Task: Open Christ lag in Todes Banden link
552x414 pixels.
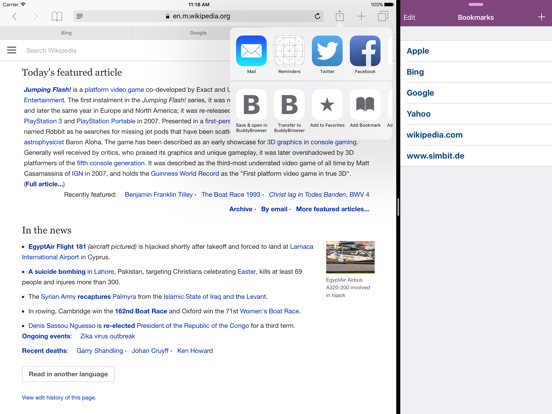Action: coord(319,194)
